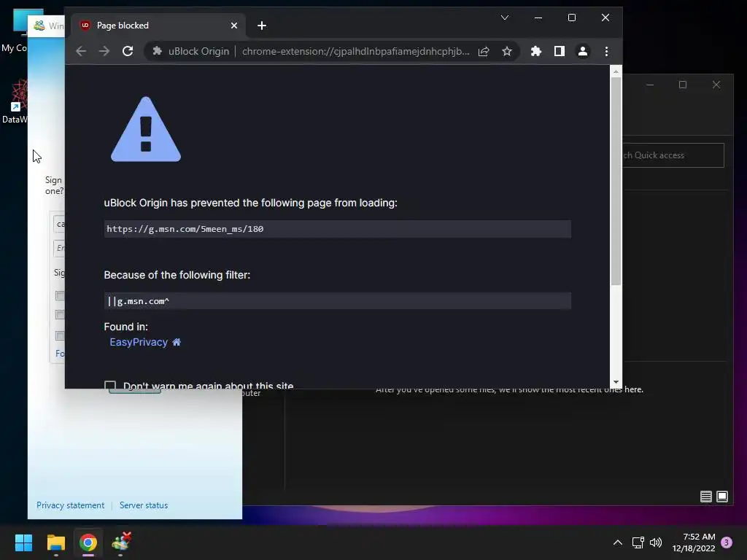Screen dimensions: 747x560
Task: Select the My Computer desktop icon
Action: coord(15,31)
